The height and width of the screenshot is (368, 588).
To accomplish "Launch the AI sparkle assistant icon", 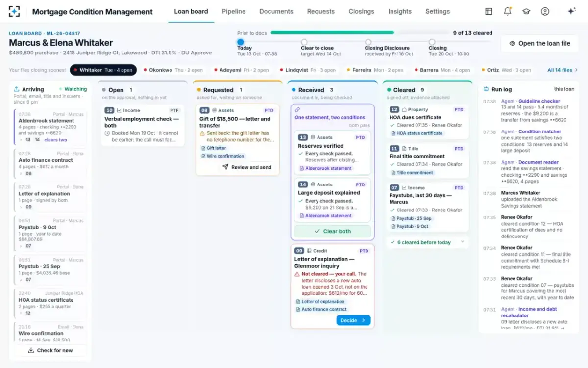I will [571, 11].
